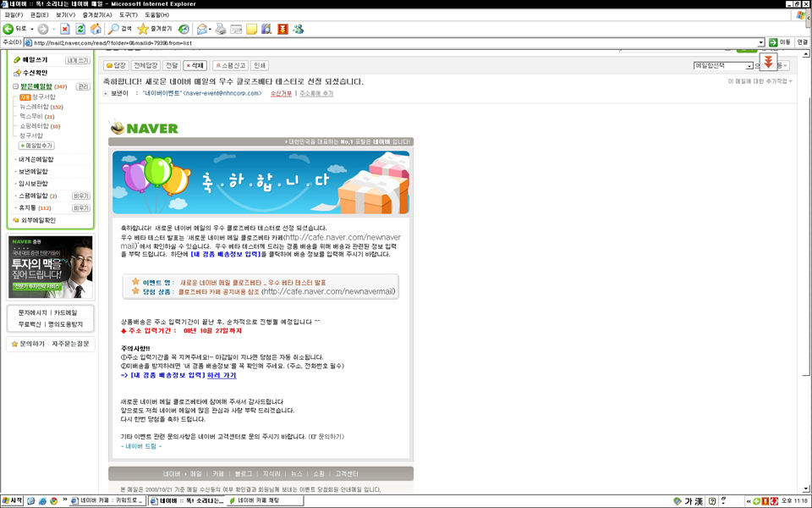The width and height of the screenshot is (812, 508).
Task: Click show desktop icon in quick launch
Action: tap(31, 501)
